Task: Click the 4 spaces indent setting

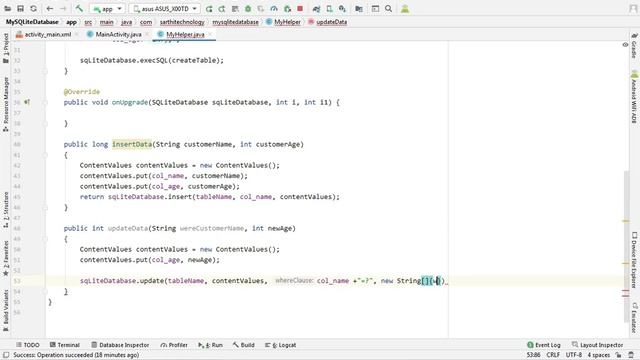Action: 598,355
